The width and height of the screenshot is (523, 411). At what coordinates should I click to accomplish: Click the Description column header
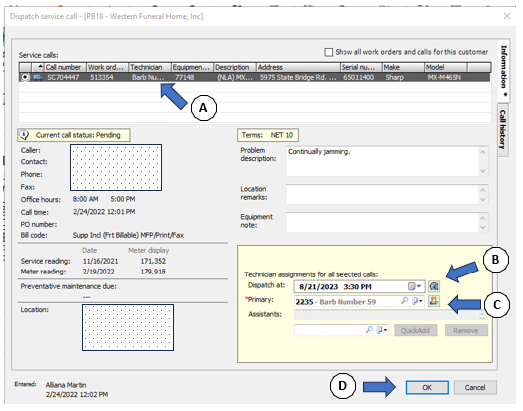(235, 67)
